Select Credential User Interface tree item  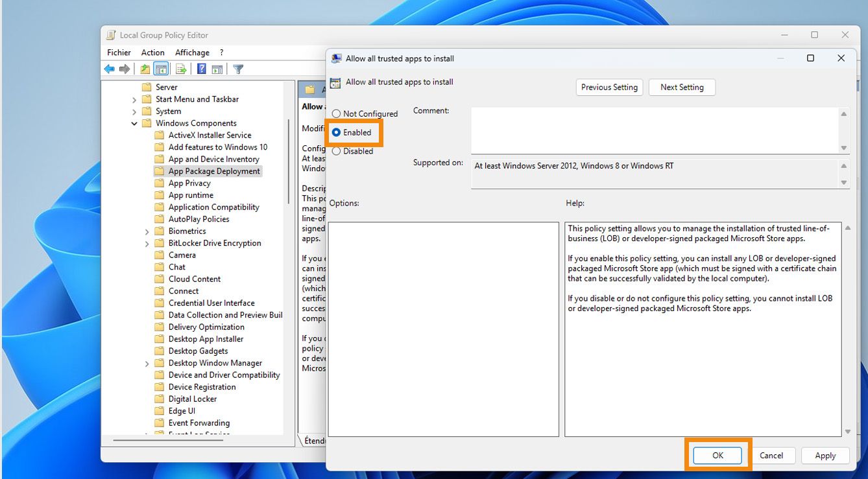point(211,303)
